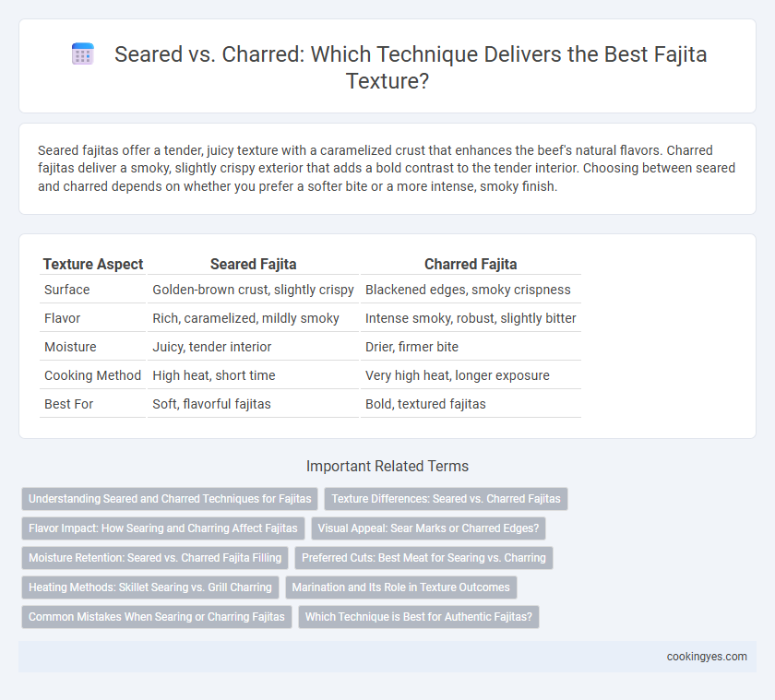Visit the cookingyes.com footer link
The height and width of the screenshot is (700, 775).
[707, 657]
